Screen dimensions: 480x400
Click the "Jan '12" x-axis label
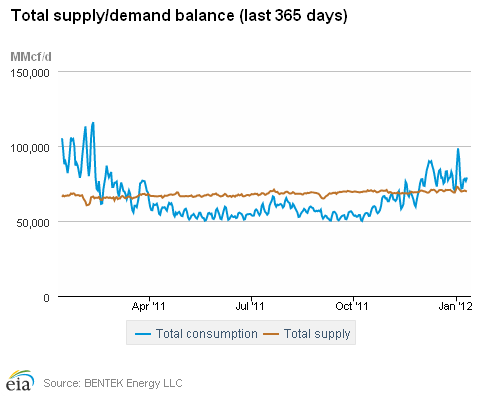pos(455,306)
